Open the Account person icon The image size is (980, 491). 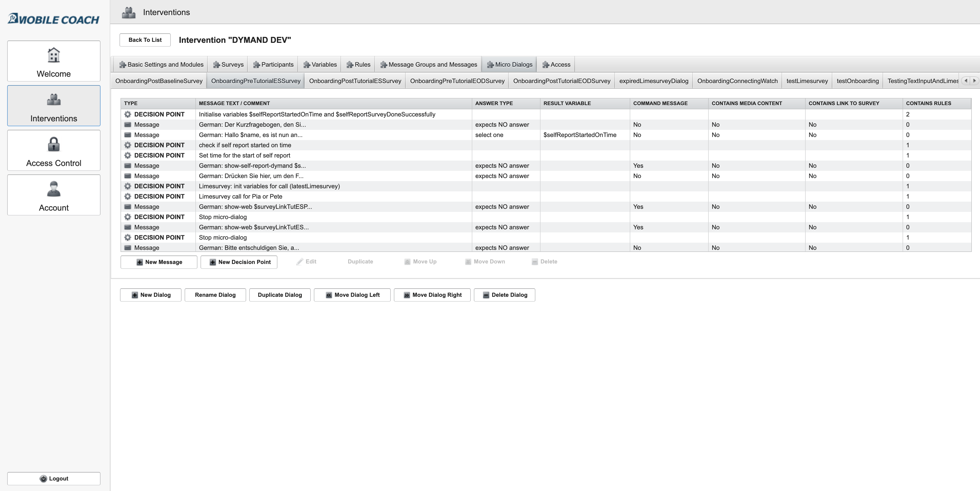click(x=54, y=189)
